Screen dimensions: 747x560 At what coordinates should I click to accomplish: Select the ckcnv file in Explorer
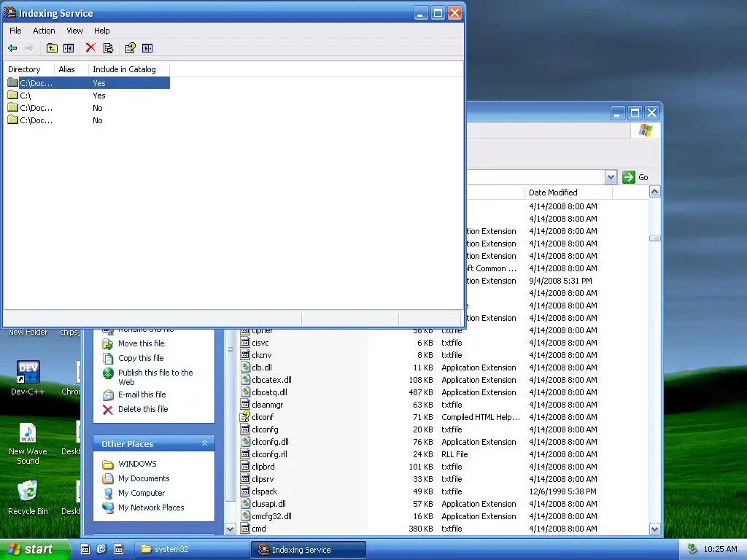[x=262, y=355]
